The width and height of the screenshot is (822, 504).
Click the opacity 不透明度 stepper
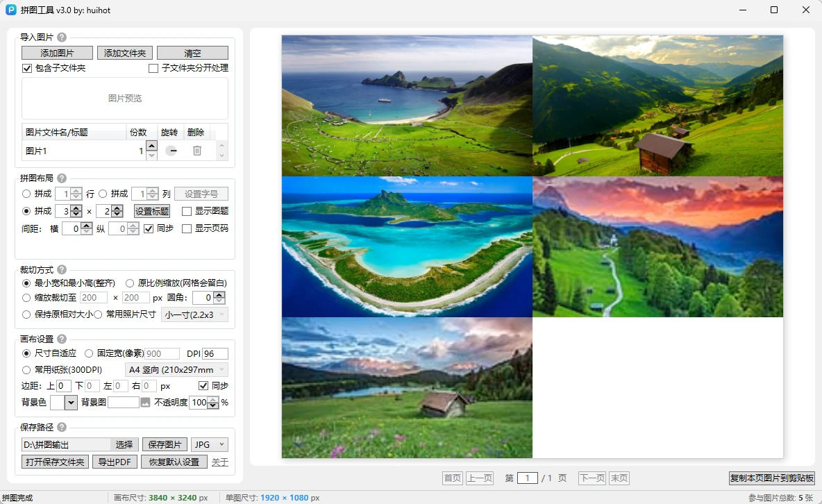213,403
